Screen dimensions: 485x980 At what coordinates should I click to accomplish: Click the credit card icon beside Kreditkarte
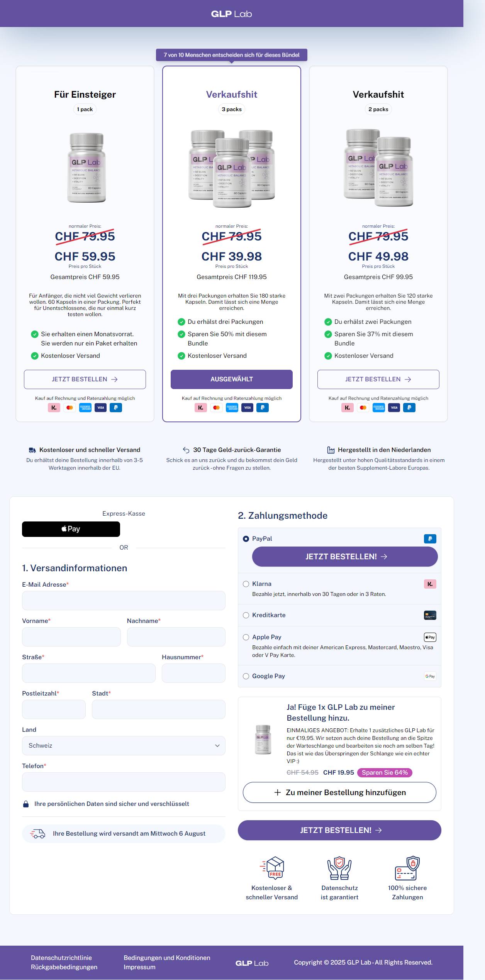[430, 615]
